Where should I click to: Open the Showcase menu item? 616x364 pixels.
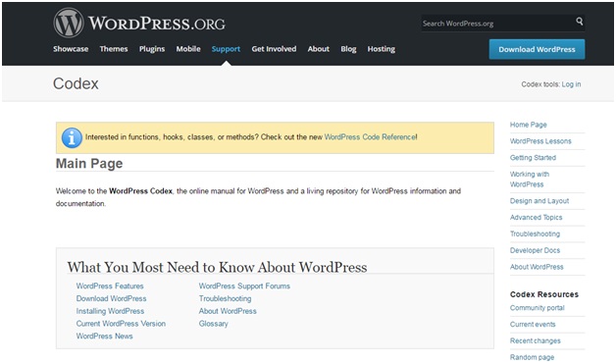(71, 49)
